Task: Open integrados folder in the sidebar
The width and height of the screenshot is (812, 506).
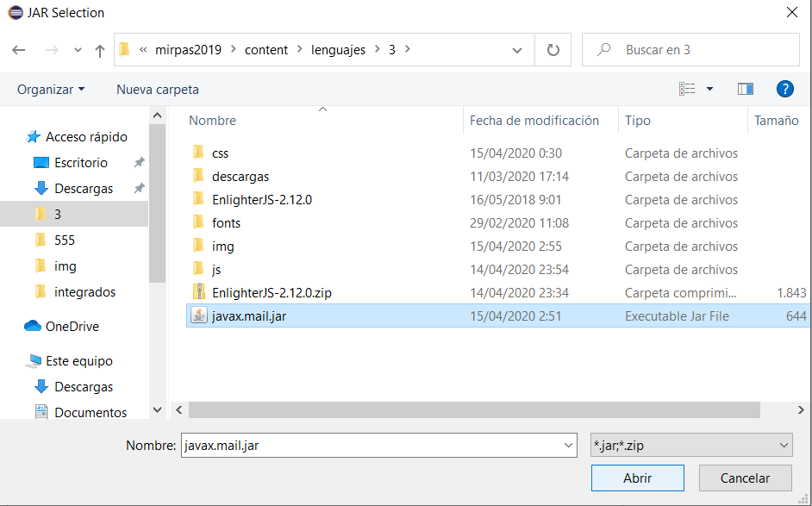Action: [x=85, y=292]
